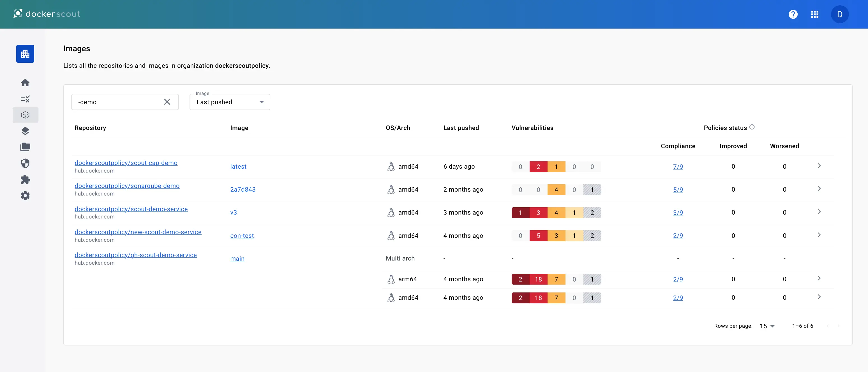
Task: Clear the -demo search filter
Action: coord(167,102)
